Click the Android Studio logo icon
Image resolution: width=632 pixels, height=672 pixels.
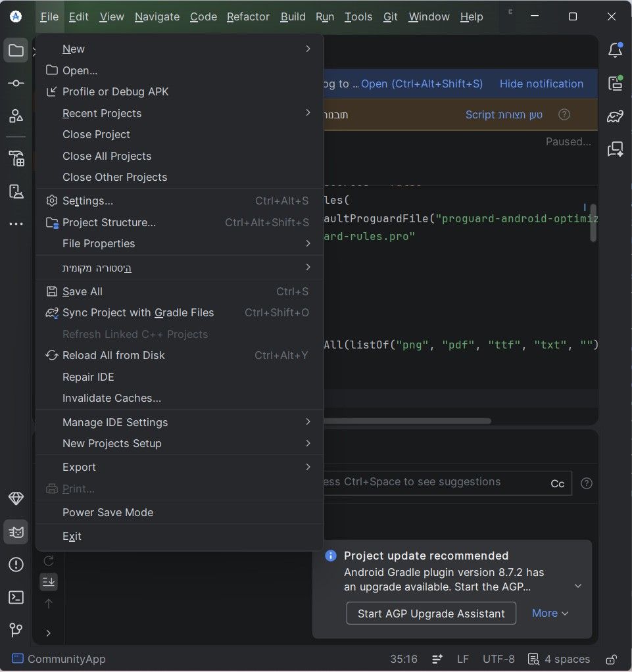coord(16,16)
